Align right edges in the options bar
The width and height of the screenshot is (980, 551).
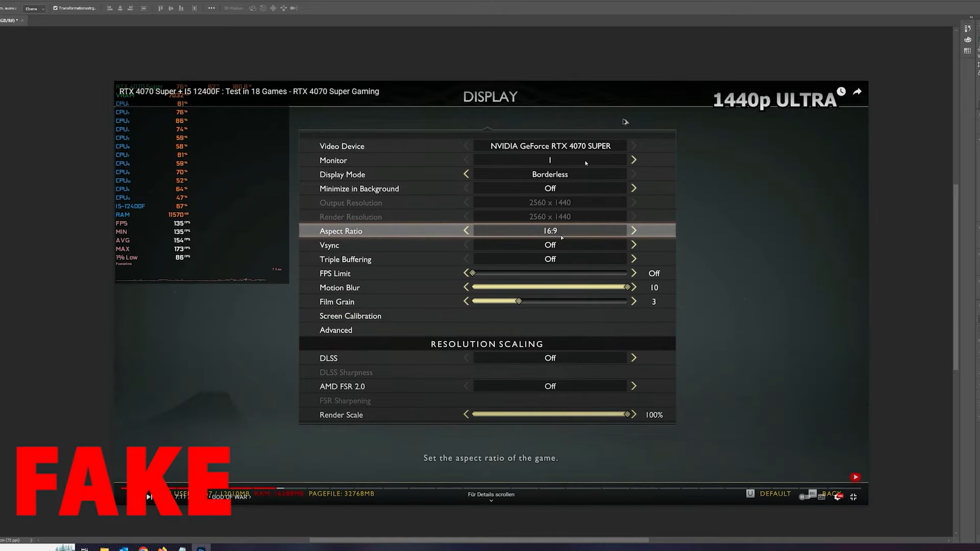click(130, 8)
